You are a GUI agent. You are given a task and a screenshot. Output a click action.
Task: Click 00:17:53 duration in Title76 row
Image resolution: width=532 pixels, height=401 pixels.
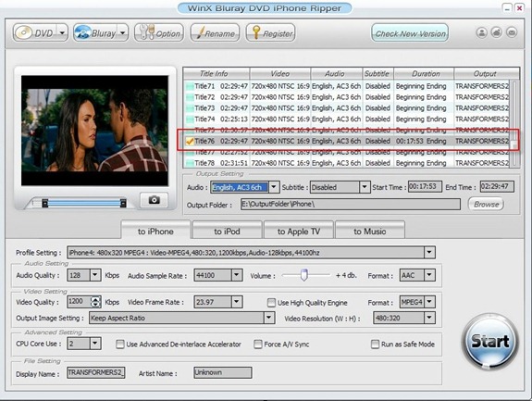(x=410, y=141)
